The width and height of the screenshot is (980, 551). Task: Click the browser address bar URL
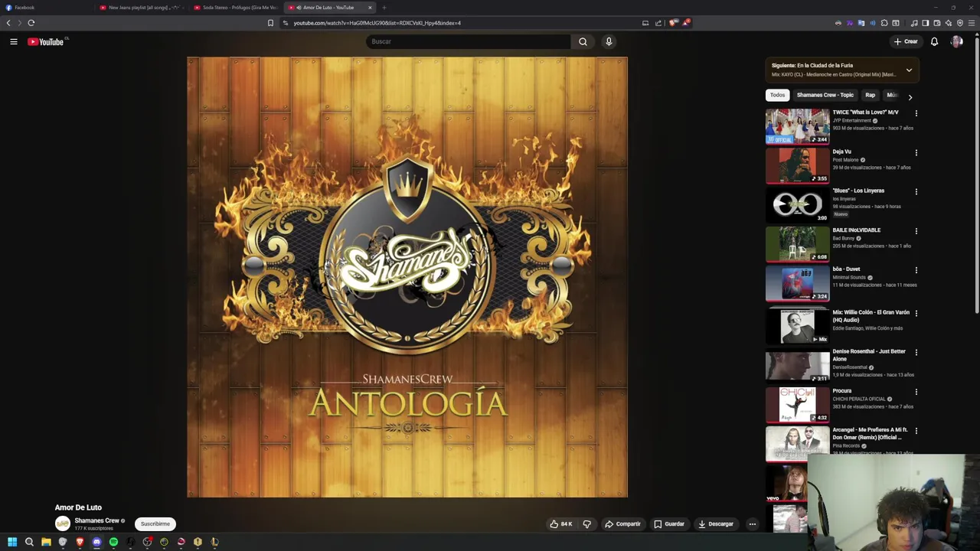pyautogui.click(x=377, y=23)
